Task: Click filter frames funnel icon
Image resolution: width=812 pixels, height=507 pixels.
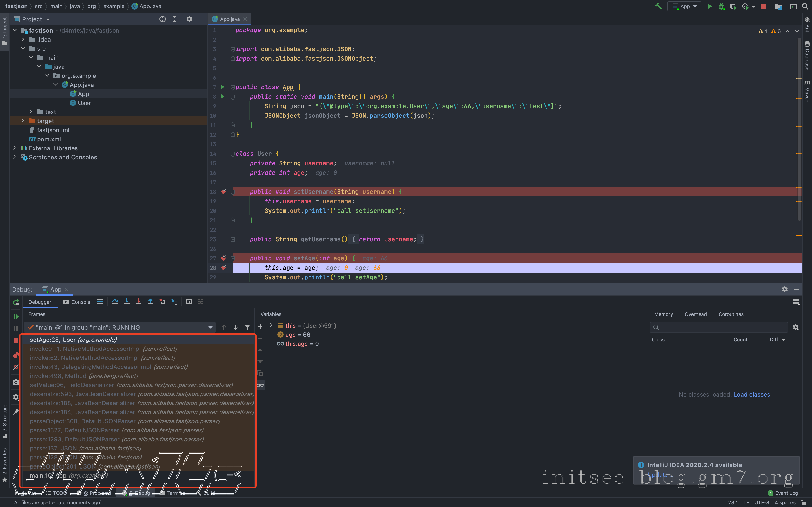Action: click(247, 327)
